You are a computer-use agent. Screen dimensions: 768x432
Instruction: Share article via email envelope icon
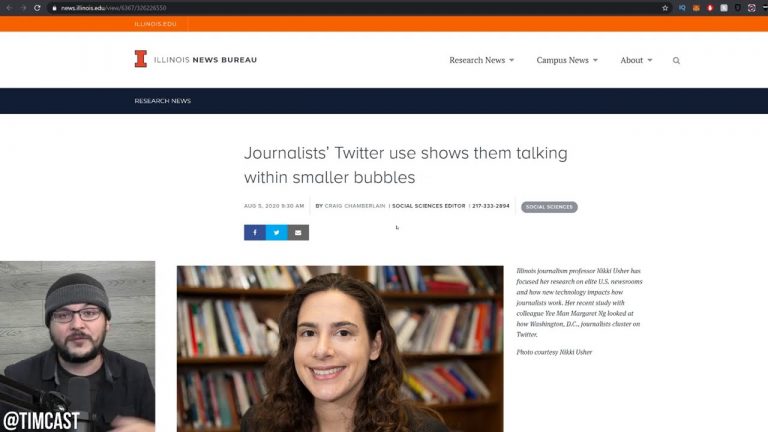tap(298, 233)
